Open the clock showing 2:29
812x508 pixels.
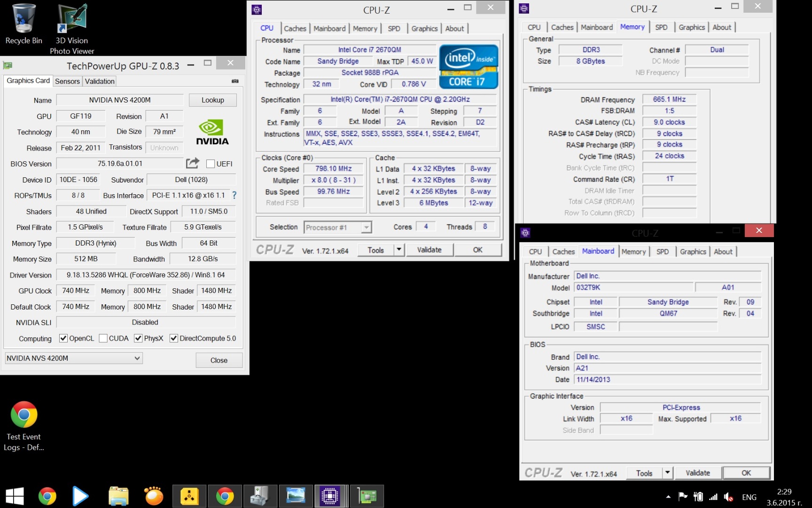point(784,497)
